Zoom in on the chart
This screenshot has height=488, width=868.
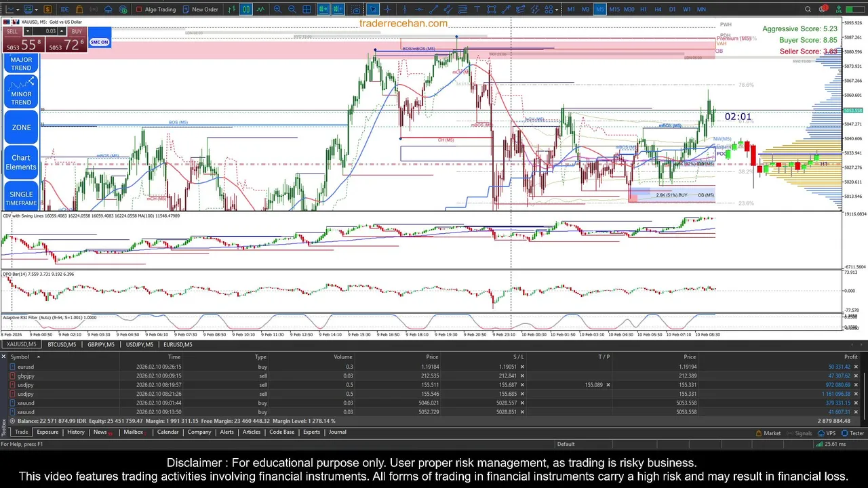(x=277, y=9)
